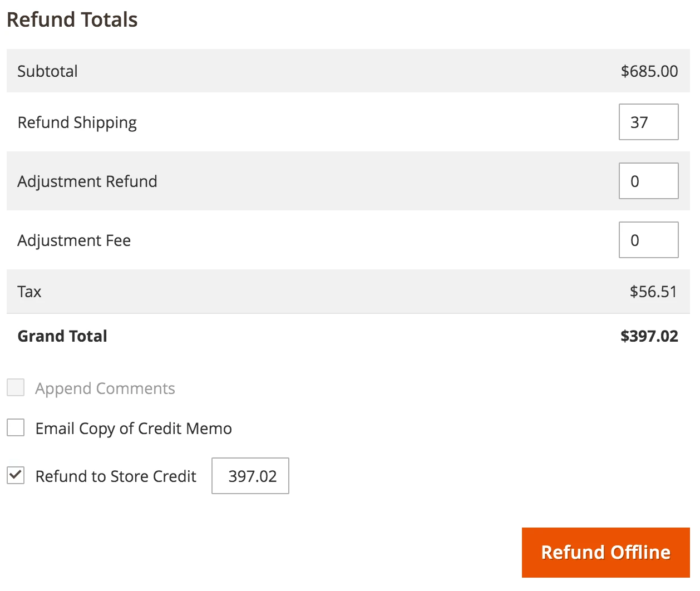
Task: Click the Refund Shipping label
Action: (x=77, y=122)
